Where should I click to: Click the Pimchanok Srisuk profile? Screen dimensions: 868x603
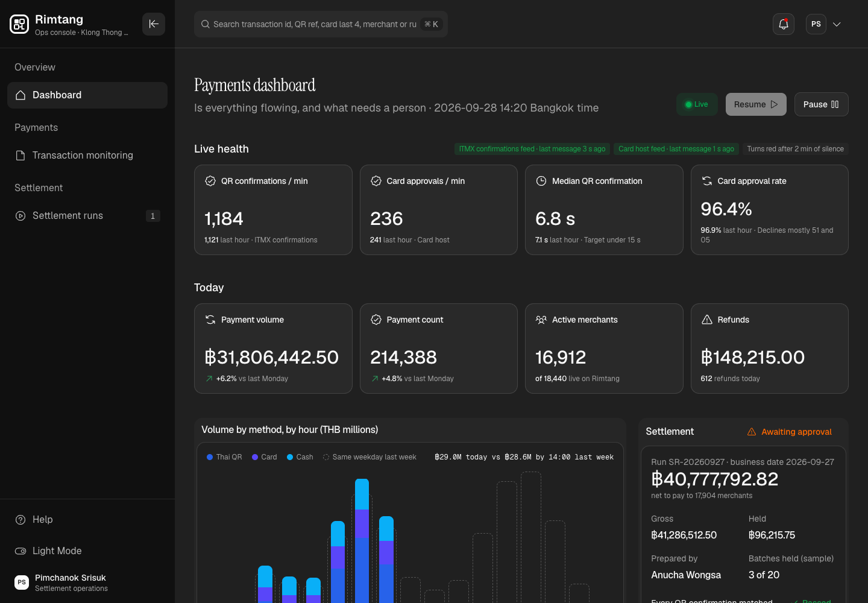point(87,582)
